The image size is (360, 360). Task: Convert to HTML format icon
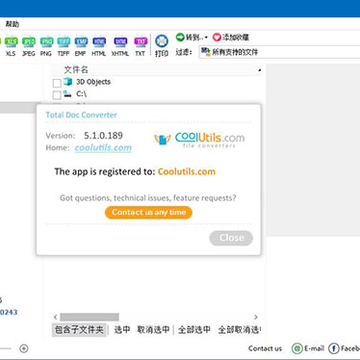pos(99,46)
